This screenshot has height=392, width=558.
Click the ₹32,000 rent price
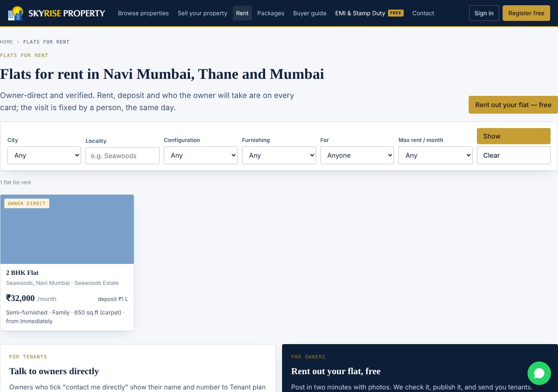click(x=20, y=298)
